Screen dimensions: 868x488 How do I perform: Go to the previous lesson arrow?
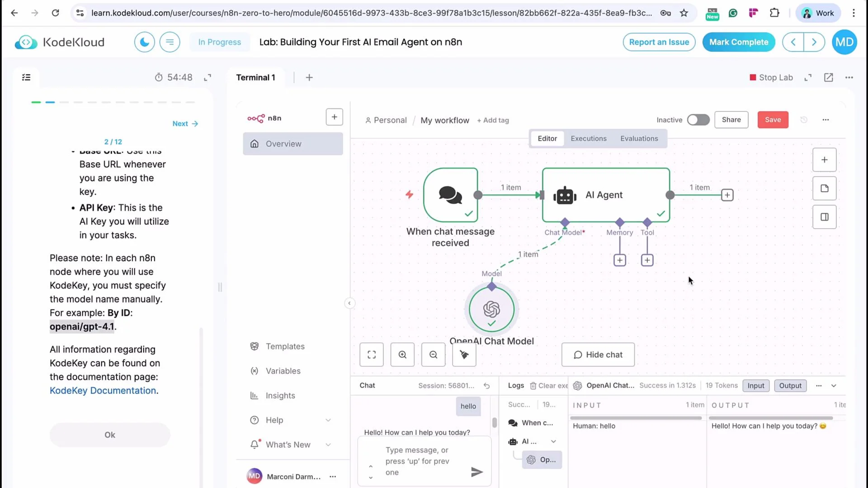pos(793,42)
